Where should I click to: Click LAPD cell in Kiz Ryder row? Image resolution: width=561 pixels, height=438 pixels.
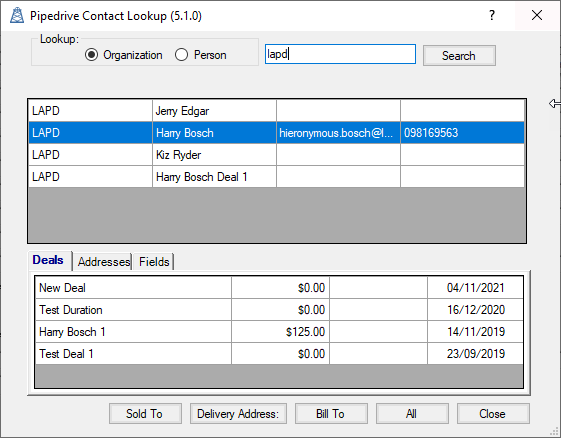click(91, 155)
